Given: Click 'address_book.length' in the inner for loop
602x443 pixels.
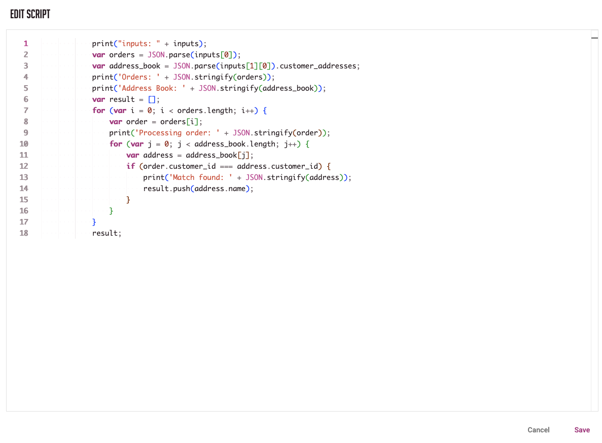Looking at the screenshot, I should coord(234,144).
